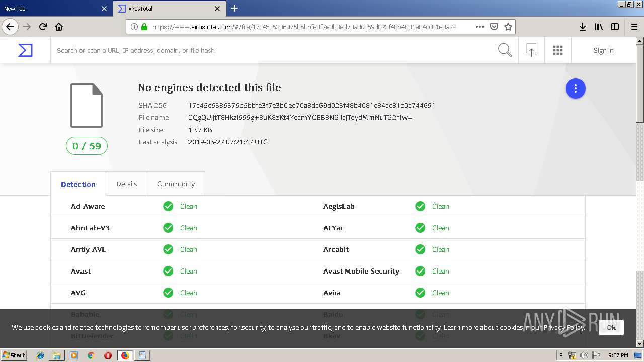The image size is (644, 362).
Task: Open Internet Explorer from the taskbar
Action: 40,355
